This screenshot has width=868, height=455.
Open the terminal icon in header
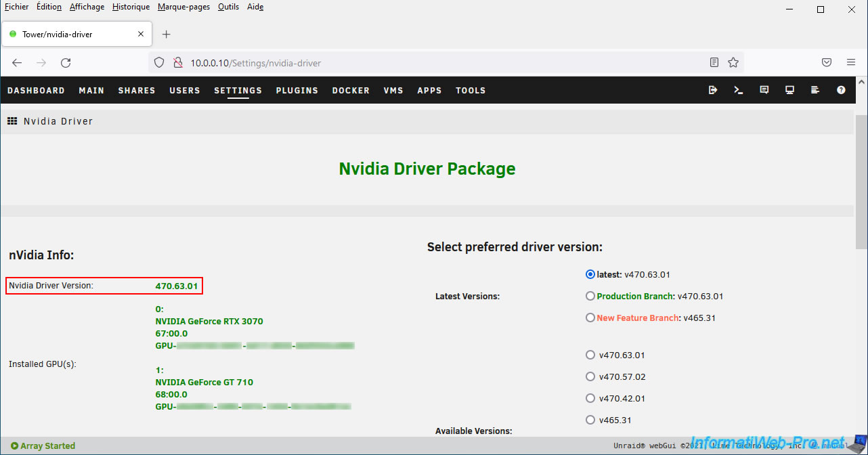pyautogui.click(x=739, y=90)
